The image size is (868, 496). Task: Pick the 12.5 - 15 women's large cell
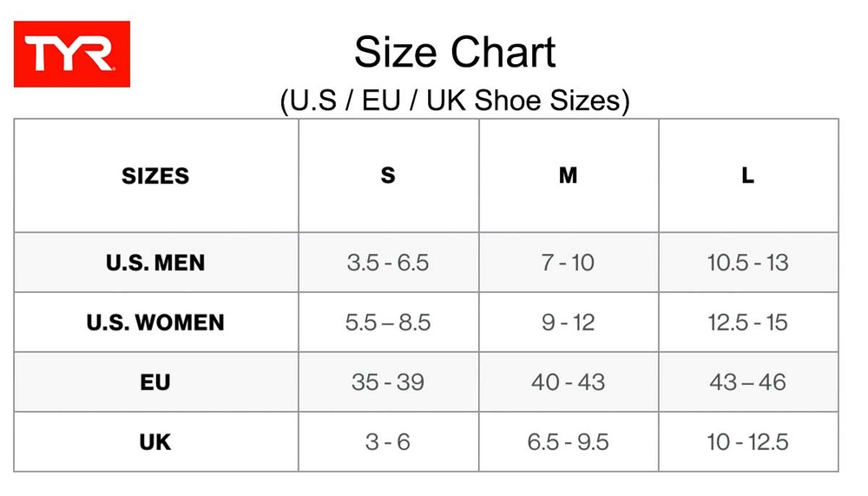747,323
